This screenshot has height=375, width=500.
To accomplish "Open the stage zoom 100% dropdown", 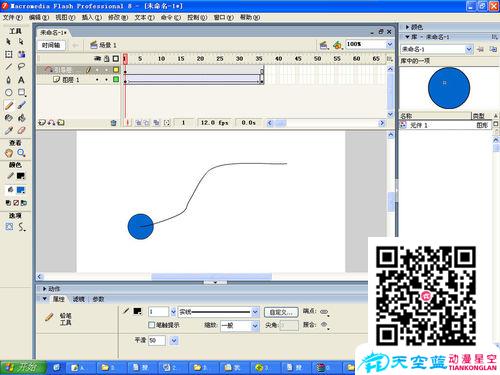I will [390, 44].
